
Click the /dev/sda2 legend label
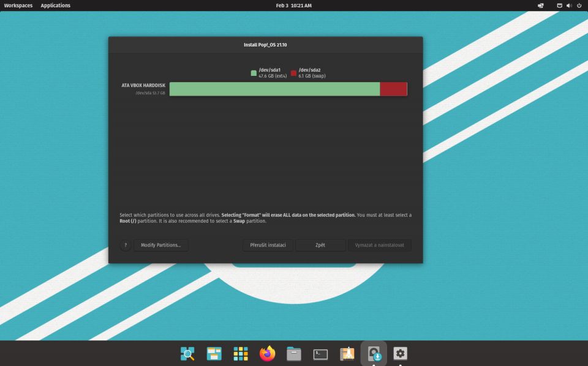click(309, 70)
